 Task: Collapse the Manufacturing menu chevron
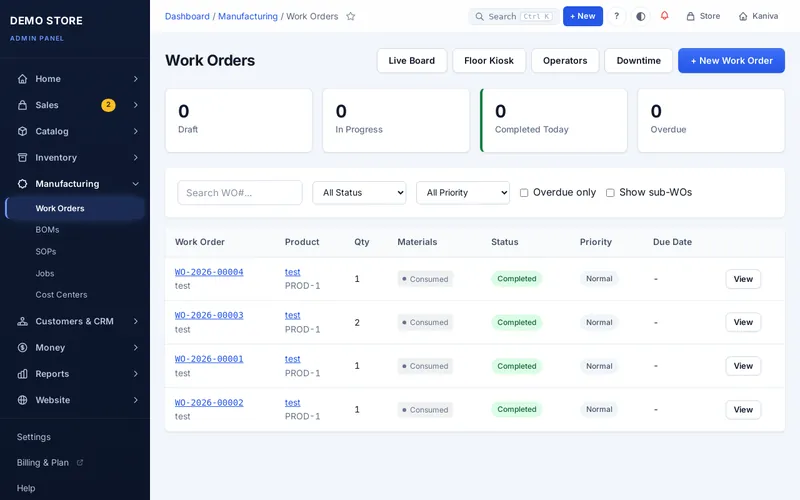tap(136, 184)
